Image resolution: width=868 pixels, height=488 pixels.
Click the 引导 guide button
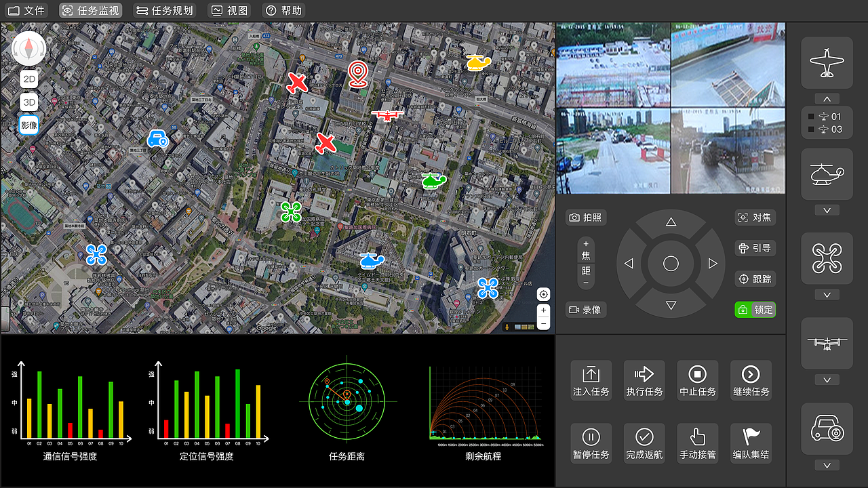(x=755, y=248)
